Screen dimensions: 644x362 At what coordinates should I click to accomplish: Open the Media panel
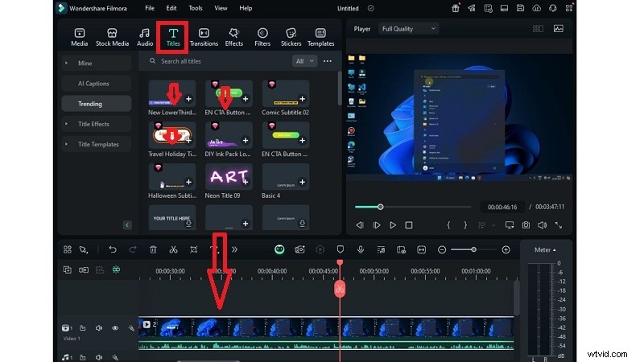click(x=79, y=37)
